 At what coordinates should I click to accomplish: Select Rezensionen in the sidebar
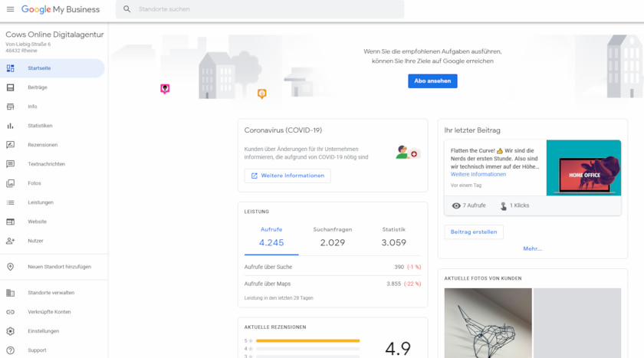tap(52, 145)
